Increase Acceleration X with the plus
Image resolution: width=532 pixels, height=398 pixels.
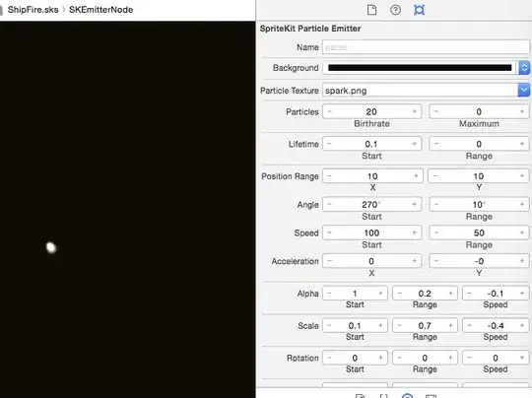[414, 261]
